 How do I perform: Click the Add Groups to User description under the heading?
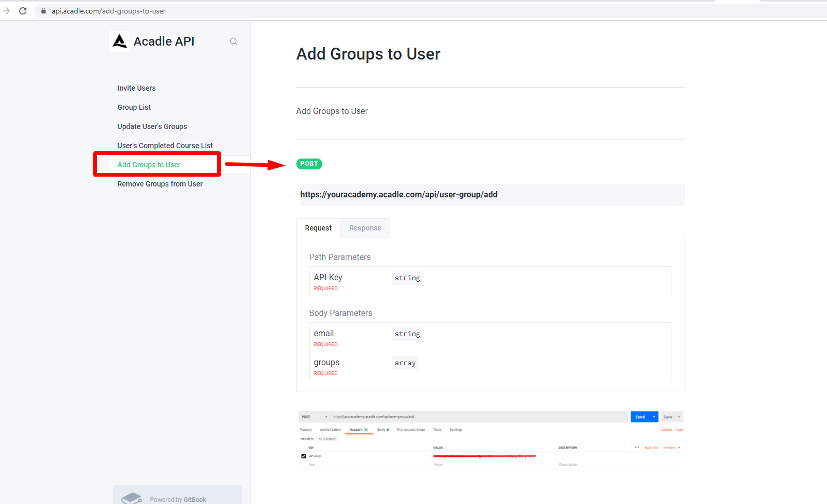332,111
